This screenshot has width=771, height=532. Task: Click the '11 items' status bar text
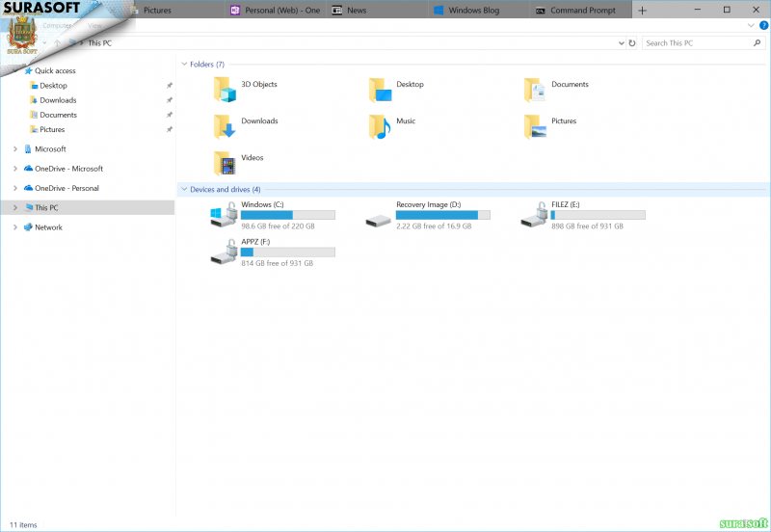tap(23, 524)
